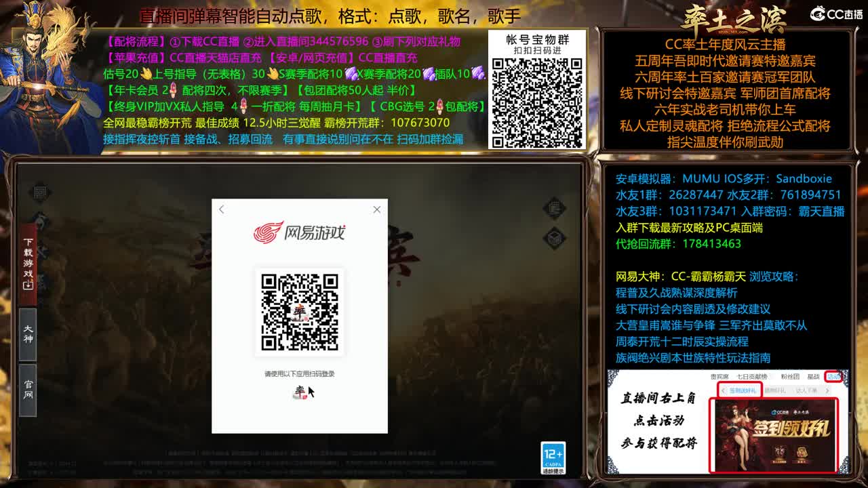Click the 【苹果充值】CC直播天猫店直充 line
The height and width of the screenshot is (488, 868).
point(261,58)
